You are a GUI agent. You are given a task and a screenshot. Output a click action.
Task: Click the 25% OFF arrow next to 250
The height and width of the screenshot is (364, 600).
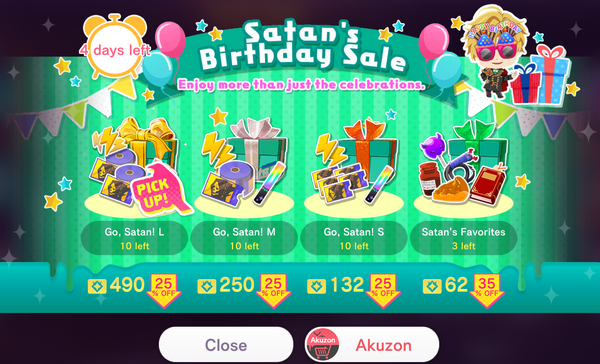click(273, 290)
